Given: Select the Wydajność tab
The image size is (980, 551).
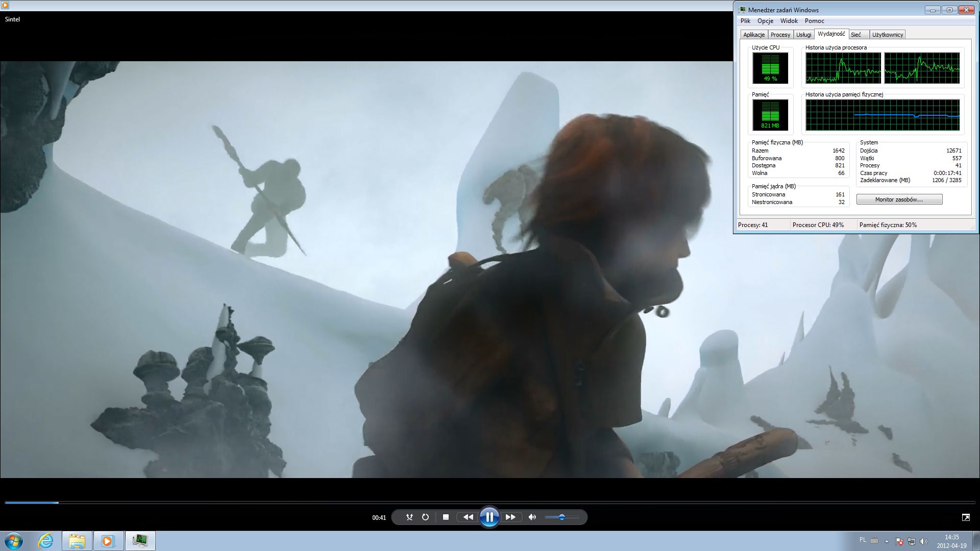Looking at the screenshot, I should click(831, 34).
